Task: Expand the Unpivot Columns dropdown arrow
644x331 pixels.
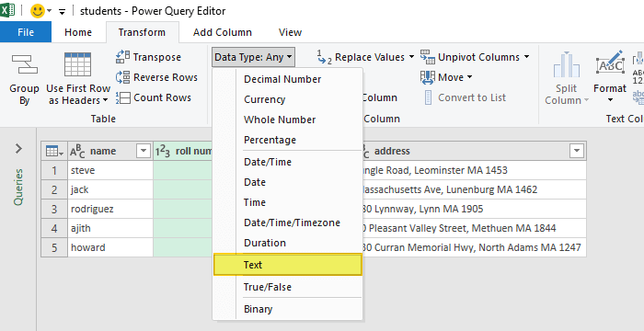Action: [526, 57]
